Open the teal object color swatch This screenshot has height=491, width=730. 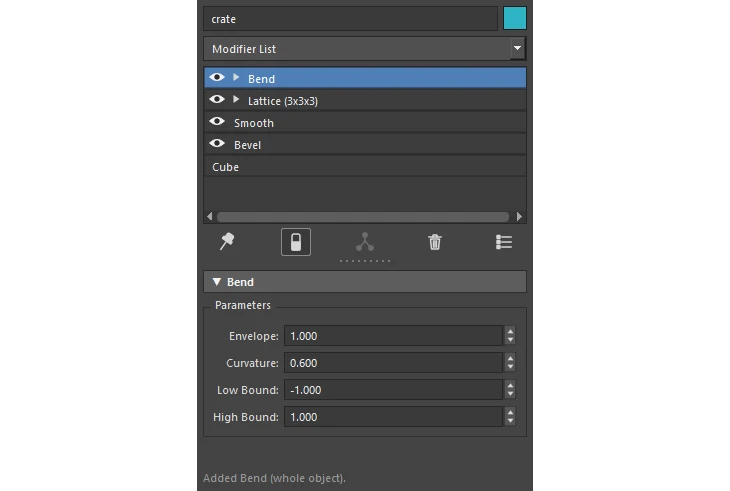click(514, 18)
